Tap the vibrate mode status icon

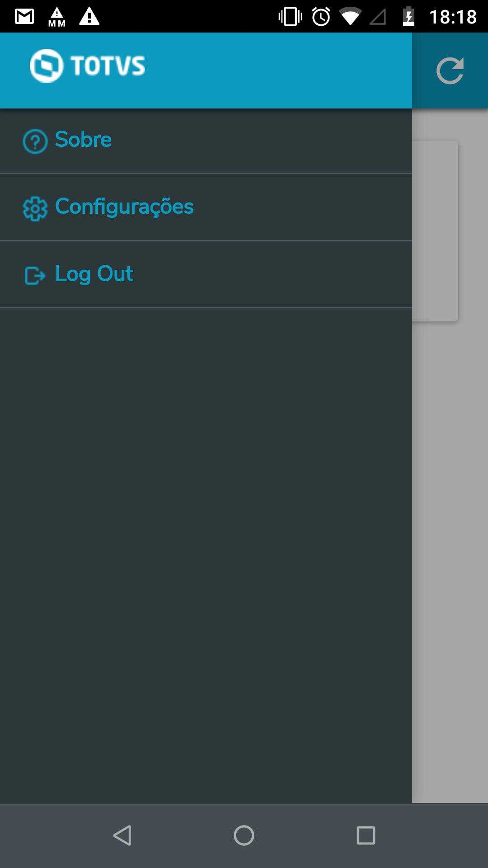click(291, 17)
